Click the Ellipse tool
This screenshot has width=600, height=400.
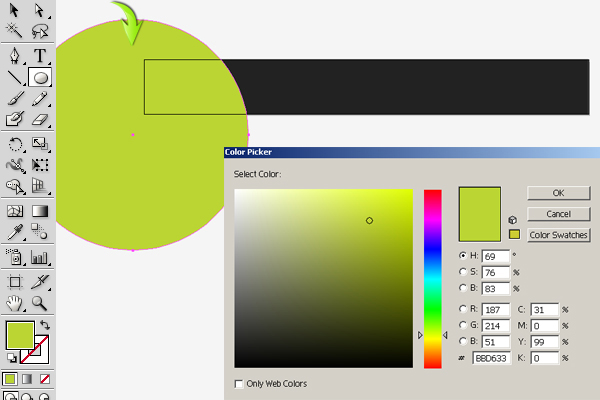click(40, 78)
